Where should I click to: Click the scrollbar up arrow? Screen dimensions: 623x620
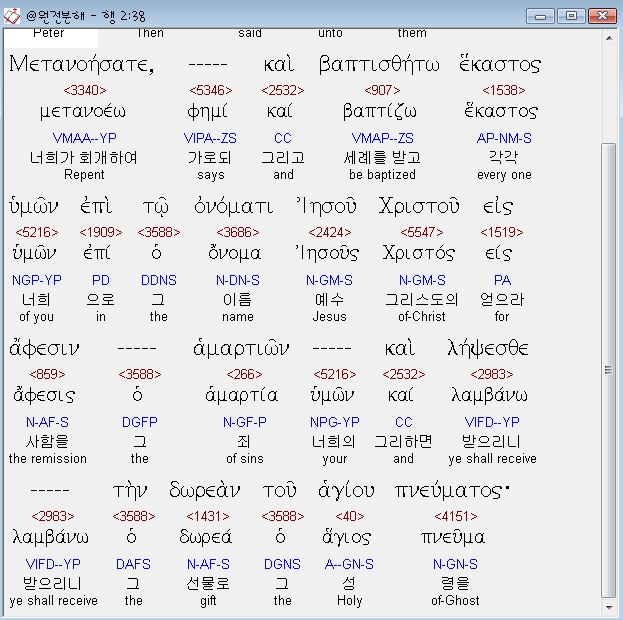[609, 38]
